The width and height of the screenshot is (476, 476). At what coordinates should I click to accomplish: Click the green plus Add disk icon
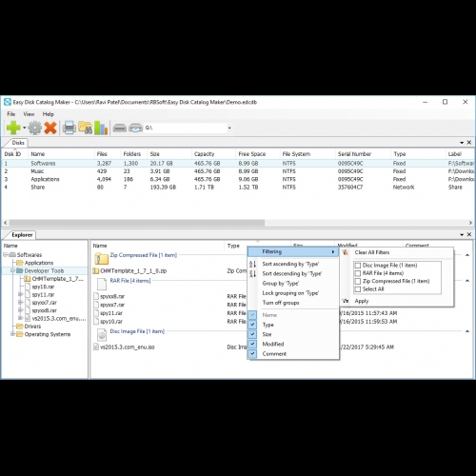click(13, 128)
